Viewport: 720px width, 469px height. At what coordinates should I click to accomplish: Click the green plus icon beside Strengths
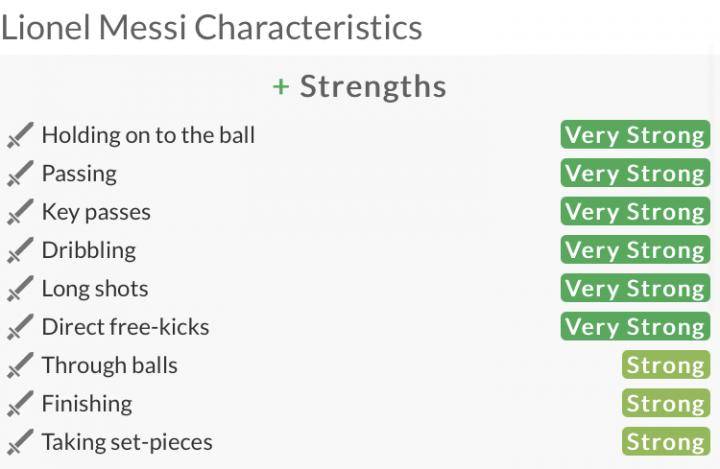[281, 87]
